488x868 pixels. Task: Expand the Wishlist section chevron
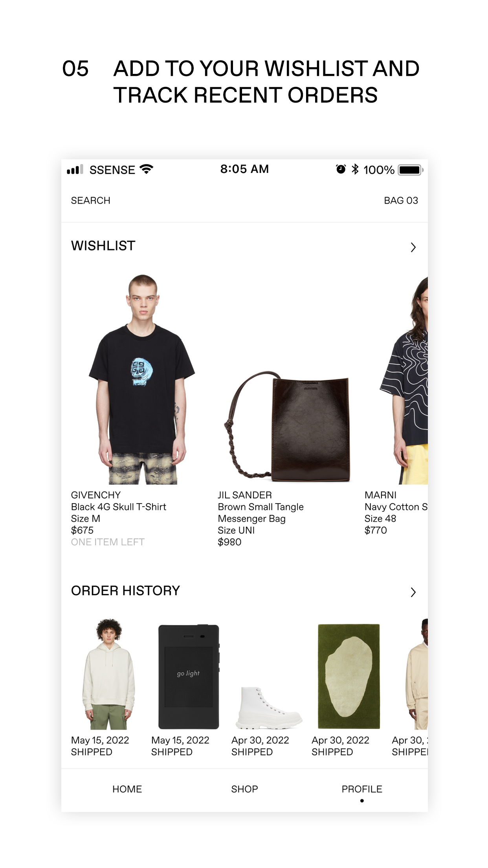pos(413,247)
